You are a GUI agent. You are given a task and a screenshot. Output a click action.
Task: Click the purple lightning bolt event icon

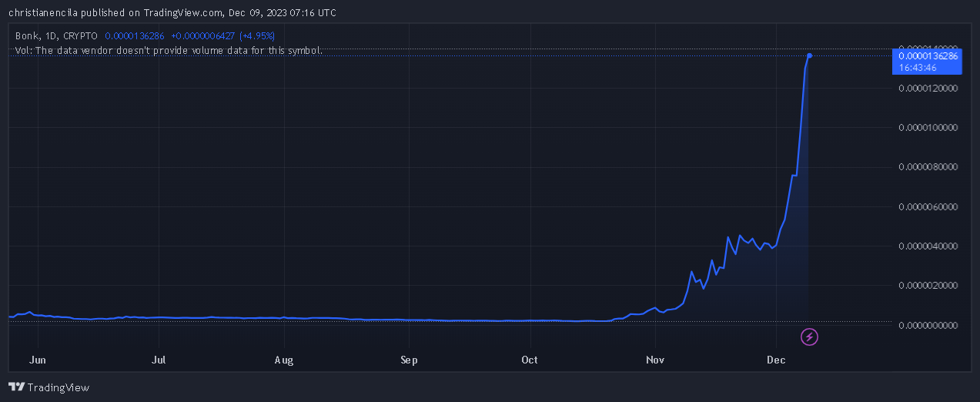[809, 337]
